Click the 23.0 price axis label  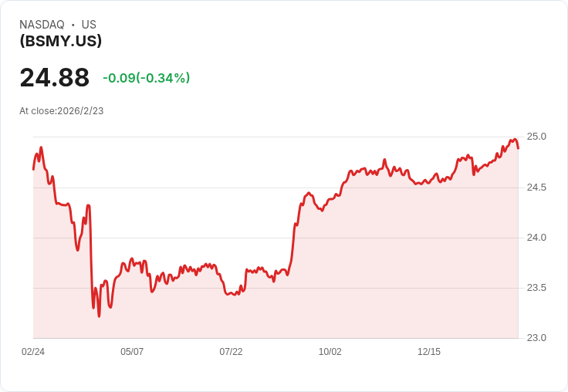pyautogui.click(x=536, y=338)
